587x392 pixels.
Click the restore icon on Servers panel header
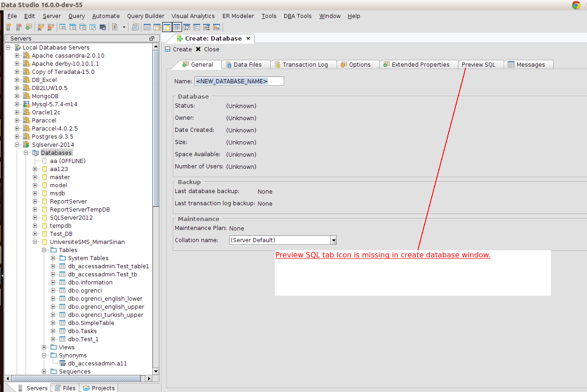point(152,39)
